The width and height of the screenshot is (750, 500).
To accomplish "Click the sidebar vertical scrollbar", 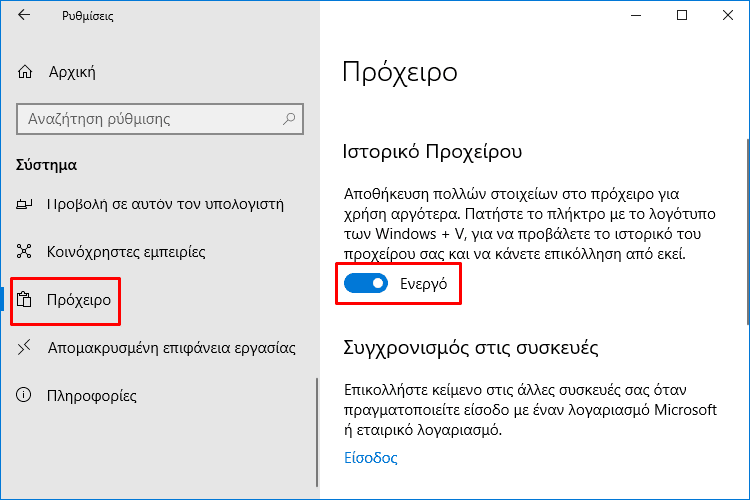I will click(x=317, y=432).
